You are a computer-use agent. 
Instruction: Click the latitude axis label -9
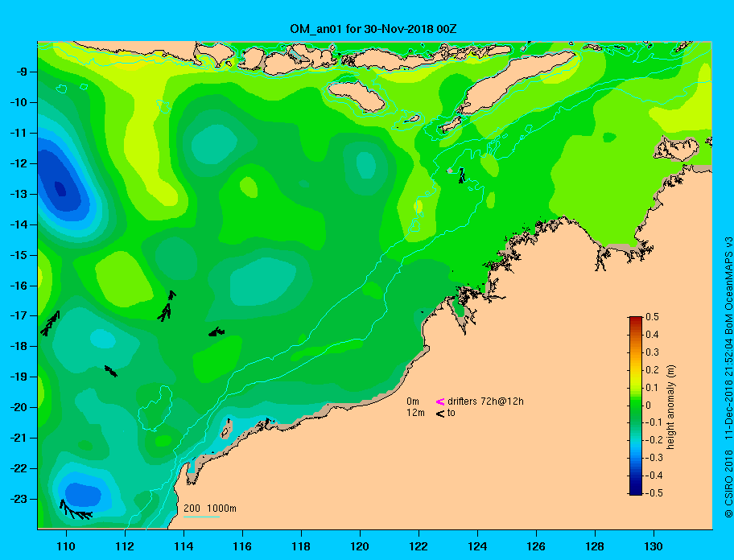21,72
